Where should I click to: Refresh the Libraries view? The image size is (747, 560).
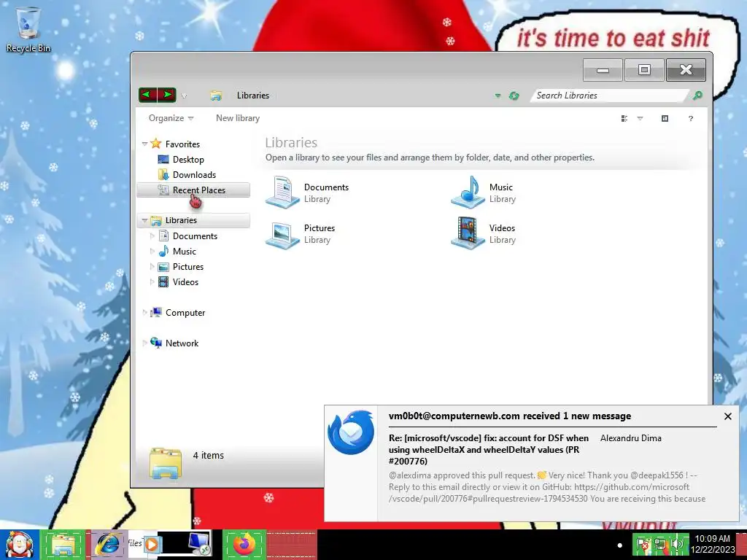514,96
